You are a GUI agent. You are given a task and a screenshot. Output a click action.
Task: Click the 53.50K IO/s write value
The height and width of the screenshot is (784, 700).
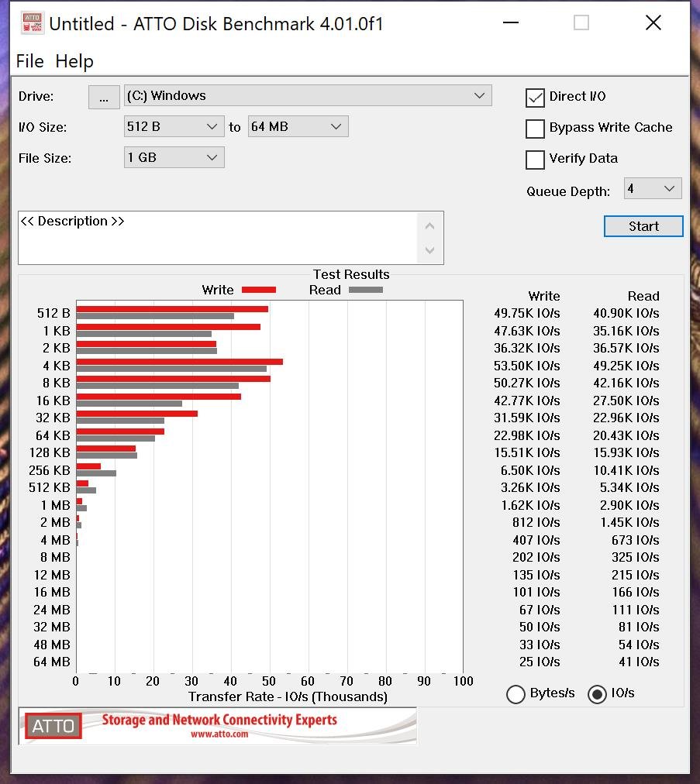[527, 366]
